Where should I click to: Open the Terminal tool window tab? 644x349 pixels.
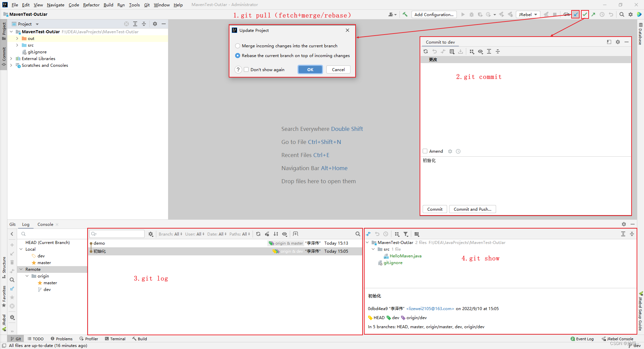115,339
